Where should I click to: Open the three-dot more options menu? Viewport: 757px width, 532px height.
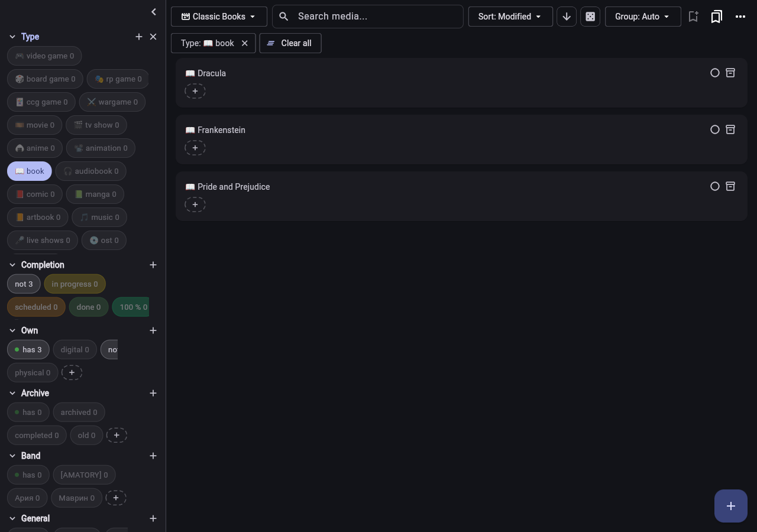tap(740, 17)
